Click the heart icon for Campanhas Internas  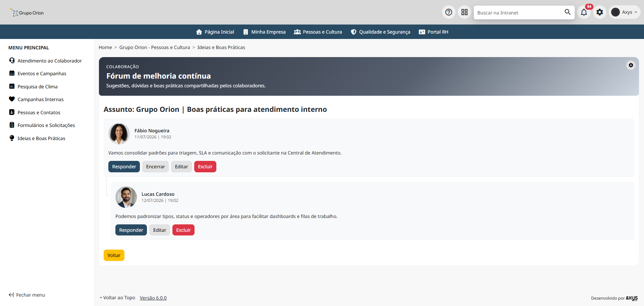click(x=12, y=99)
